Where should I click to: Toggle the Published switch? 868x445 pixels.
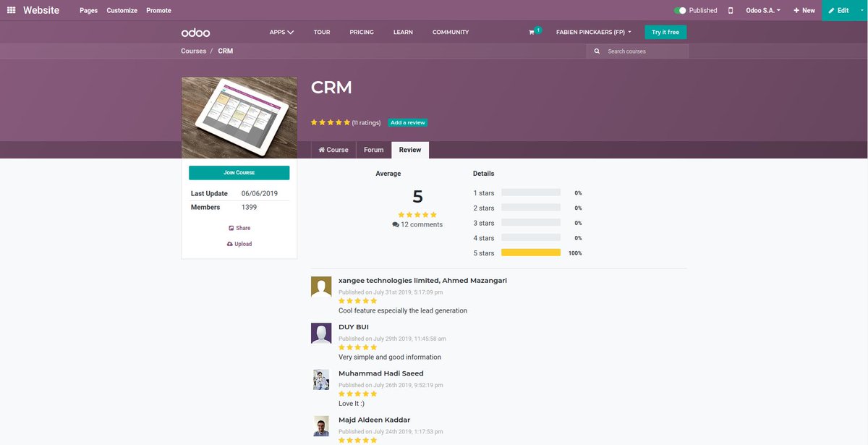tap(679, 10)
